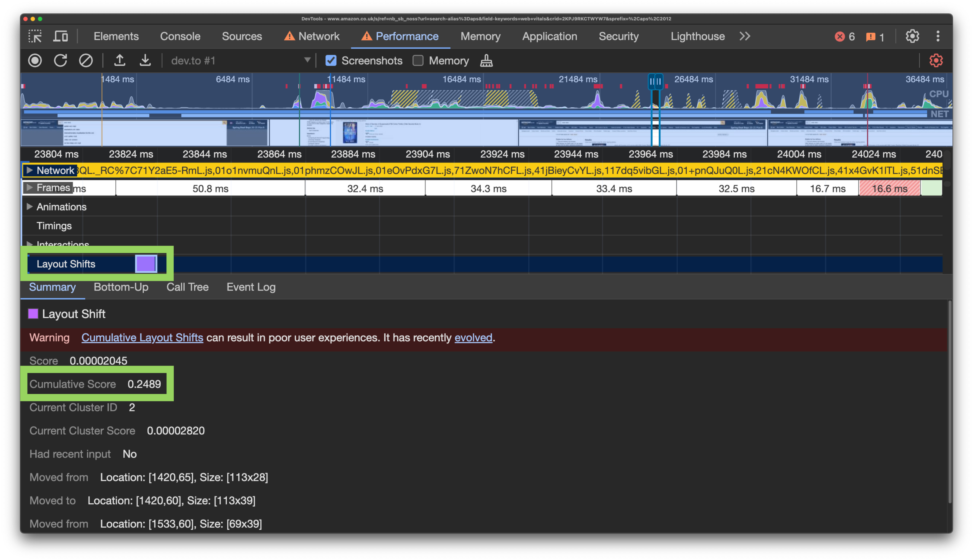Click the orange issues count badge
The height and width of the screenshot is (560, 973).
point(875,37)
